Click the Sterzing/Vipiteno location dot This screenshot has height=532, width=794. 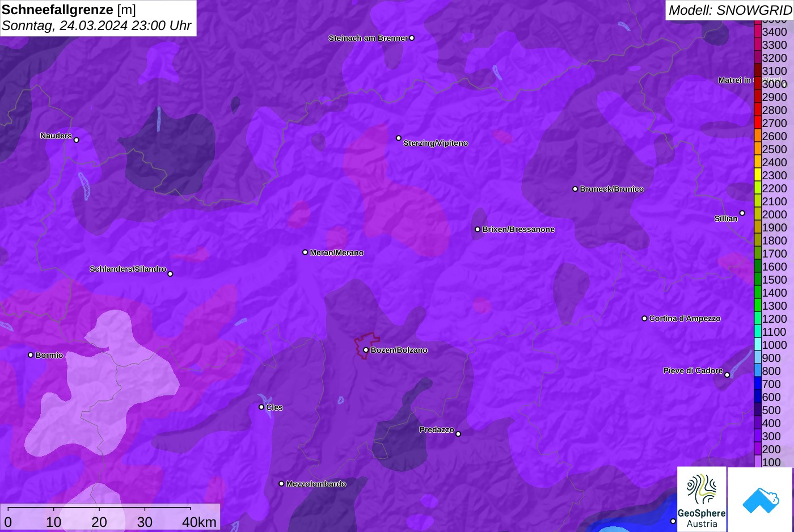coord(399,138)
